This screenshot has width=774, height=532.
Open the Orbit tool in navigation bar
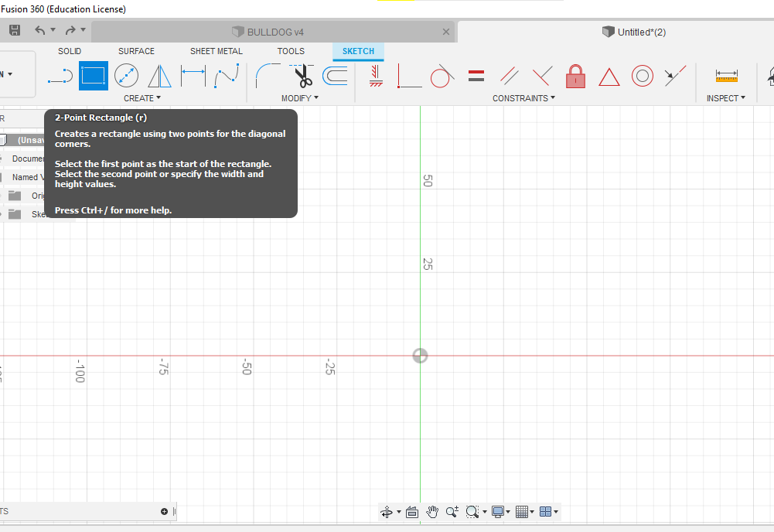pyautogui.click(x=387, y=512)
